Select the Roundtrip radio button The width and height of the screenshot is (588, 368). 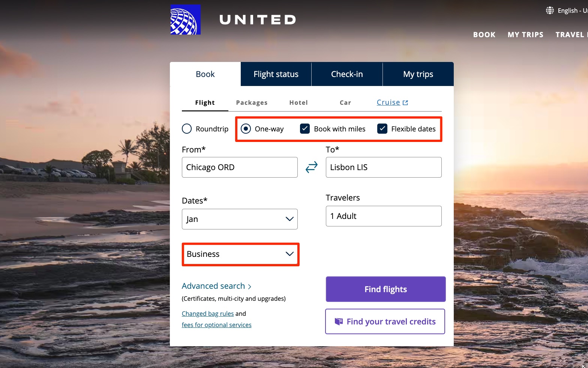[186, 128]
